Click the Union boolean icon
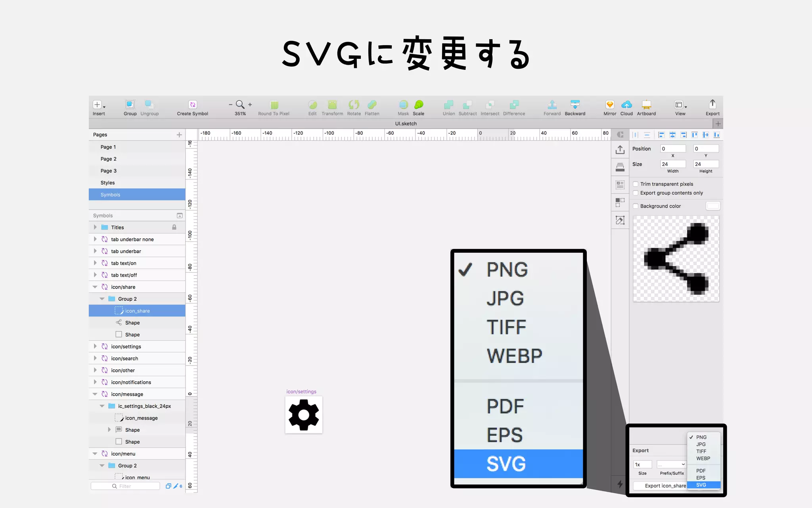Image resolution: width=812 pixels, height=508 pixels. point(449,104)
